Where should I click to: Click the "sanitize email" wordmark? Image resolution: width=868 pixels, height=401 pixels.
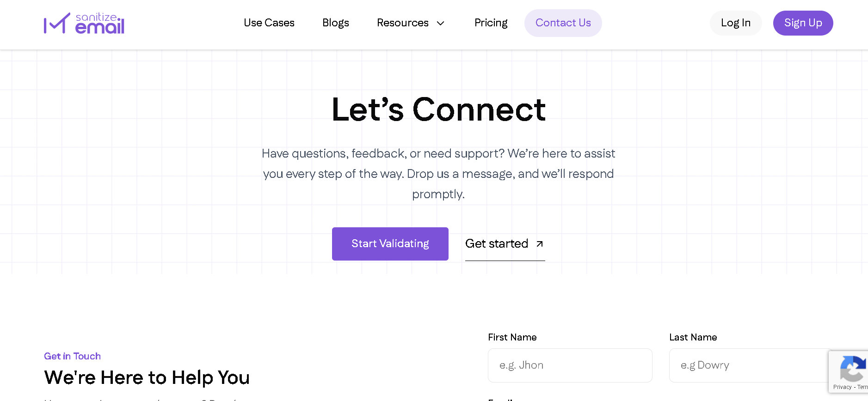pos(100,24)
